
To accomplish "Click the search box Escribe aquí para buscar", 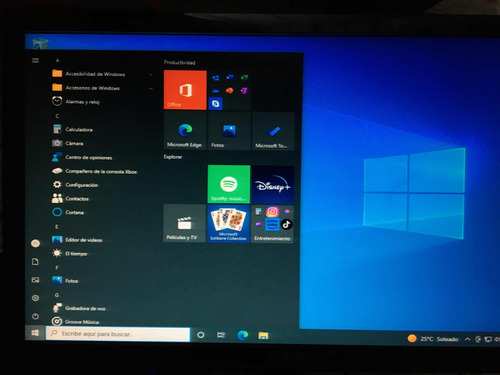I will coord(118,334).
